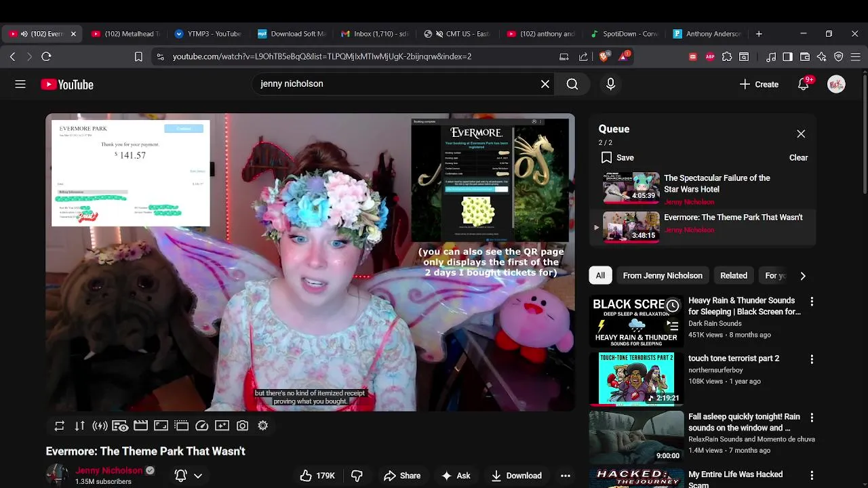
Task: Like the video with 179K thumbs up
Action: click(x=318, y=476)
